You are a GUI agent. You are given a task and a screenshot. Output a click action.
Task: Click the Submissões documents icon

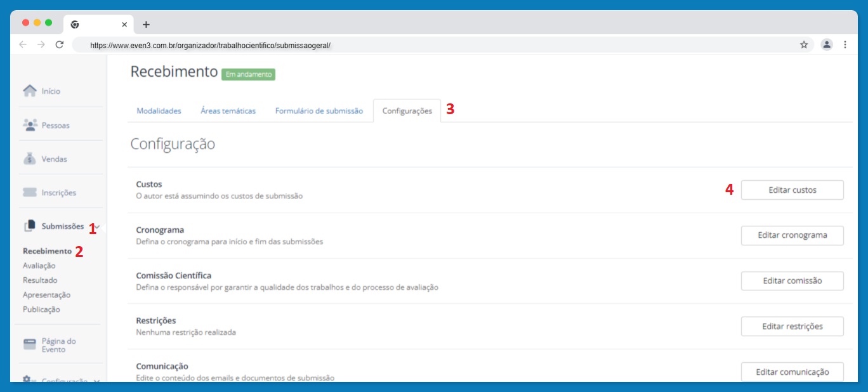30,226
